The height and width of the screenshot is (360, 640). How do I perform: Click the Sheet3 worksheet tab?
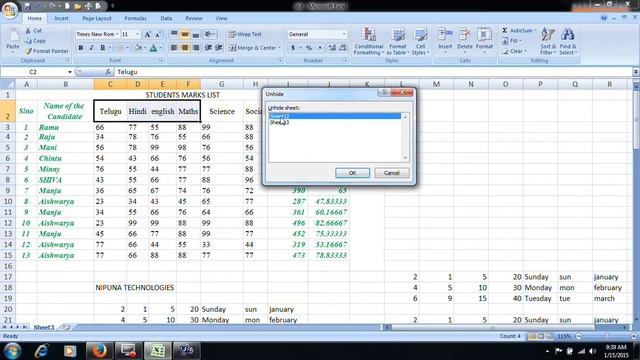tap(44, 327)
